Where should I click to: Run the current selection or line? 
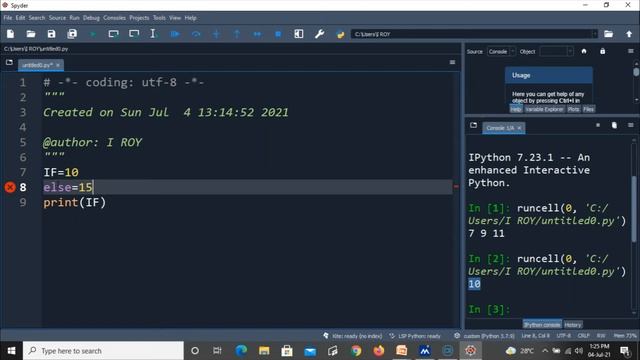coord(153,34)
